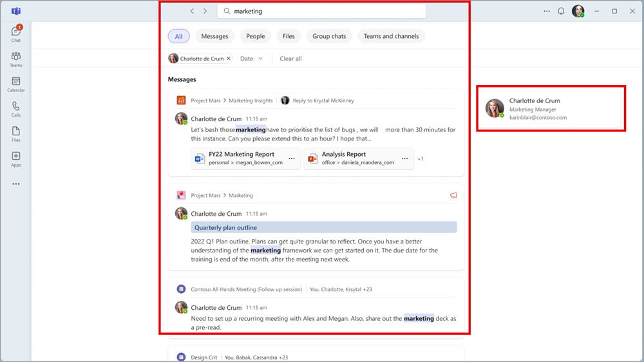Viewport: 644px width, 362px height.
Task: Open the Marketing Insights channel link
Action: tap(251, 100)
